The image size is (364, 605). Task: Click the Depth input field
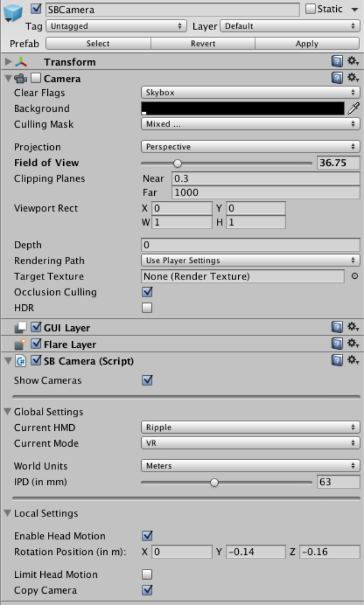click(251, 245)
